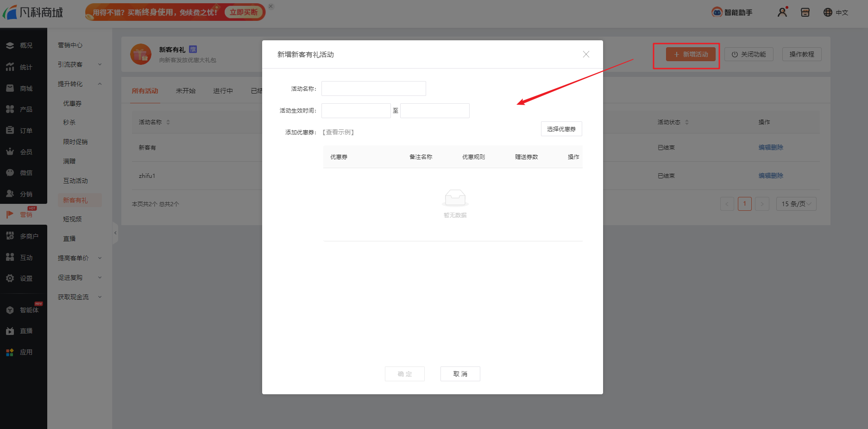Viewport: 868px width, 429px height.
Task: Open the 智能助手 robot assistant icon
Action: (717, 13)
